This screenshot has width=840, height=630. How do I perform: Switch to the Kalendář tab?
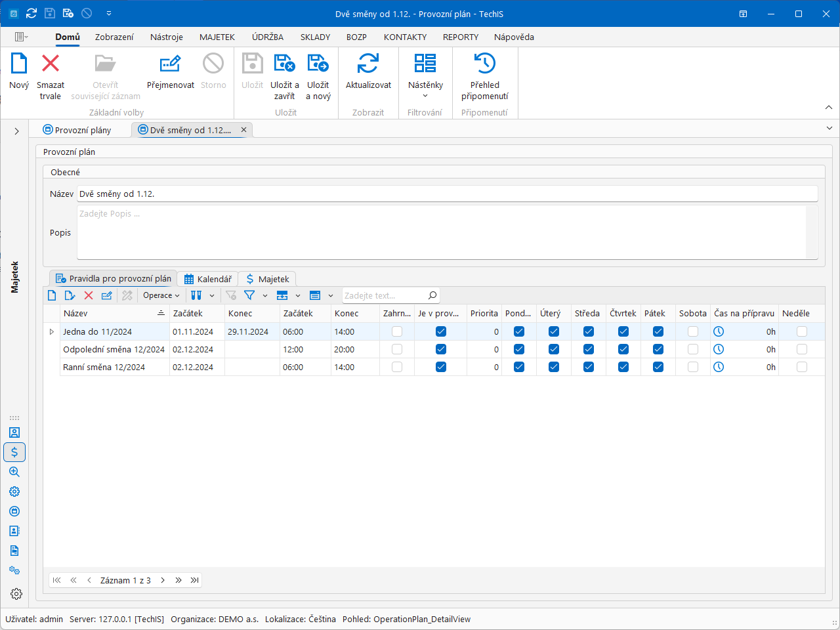[208, 279]
